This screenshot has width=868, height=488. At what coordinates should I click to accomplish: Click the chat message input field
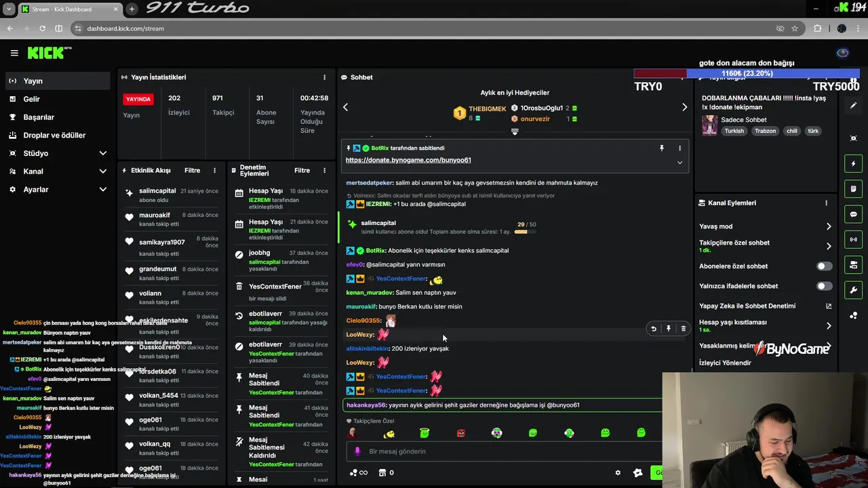[x=505, y=451]
